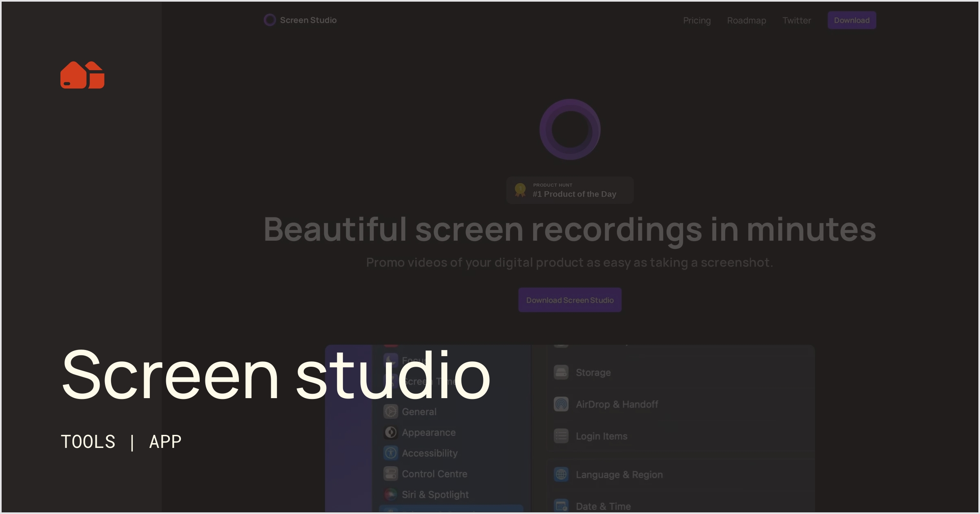Screen dimensions: 980x514
Task: Select the Appearance settings icon
Action: coord(390,432)
